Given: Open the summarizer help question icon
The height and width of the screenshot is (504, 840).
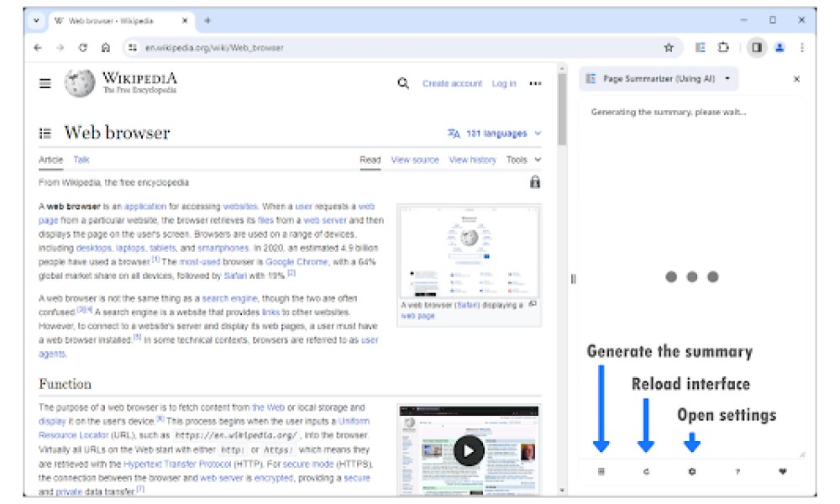Looking at the screenshot, I should tap(738, 471).
